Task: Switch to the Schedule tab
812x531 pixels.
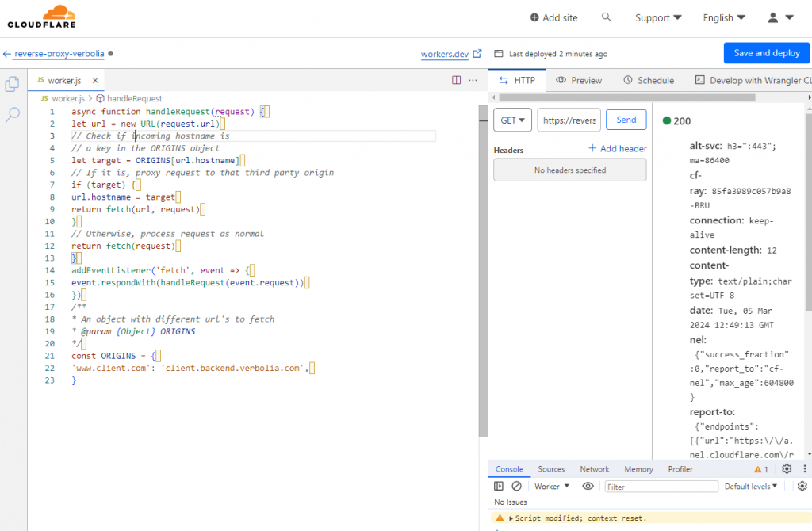Action: 649,80
